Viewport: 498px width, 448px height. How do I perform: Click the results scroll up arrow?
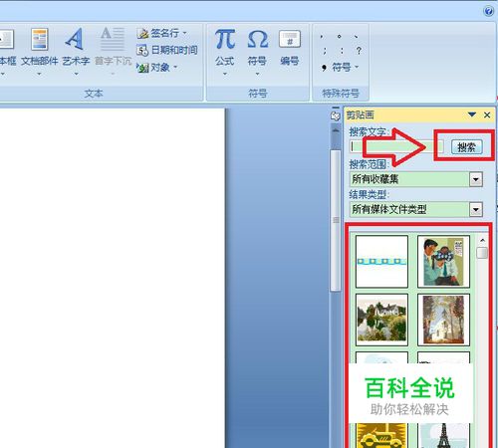(x=482, y=240)
